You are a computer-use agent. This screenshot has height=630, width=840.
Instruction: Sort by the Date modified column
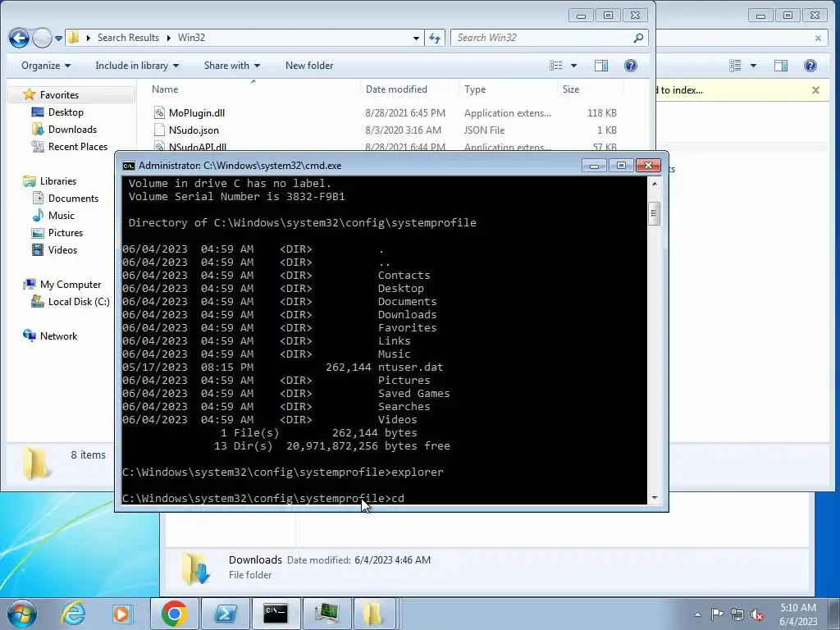(x=410, y=89)
